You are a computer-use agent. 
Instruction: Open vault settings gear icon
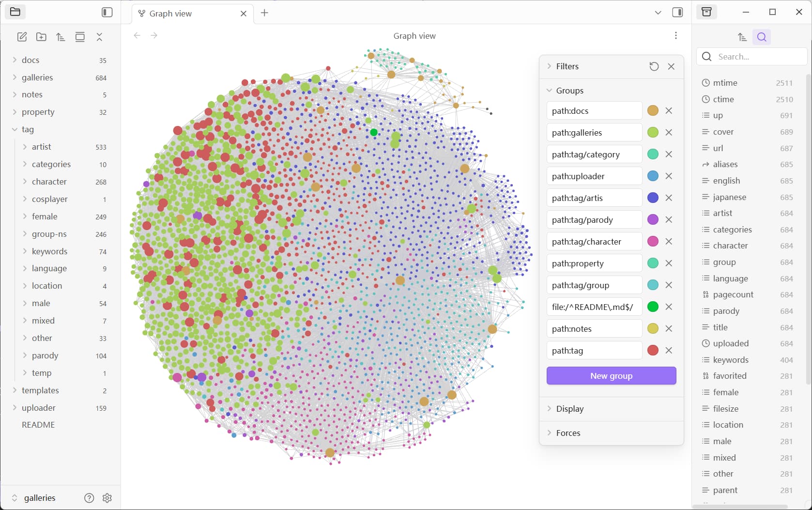click(x=107, y=498)
